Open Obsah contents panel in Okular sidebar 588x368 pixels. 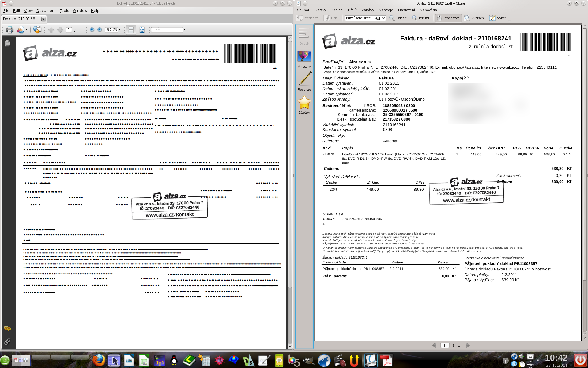point(304,36)
